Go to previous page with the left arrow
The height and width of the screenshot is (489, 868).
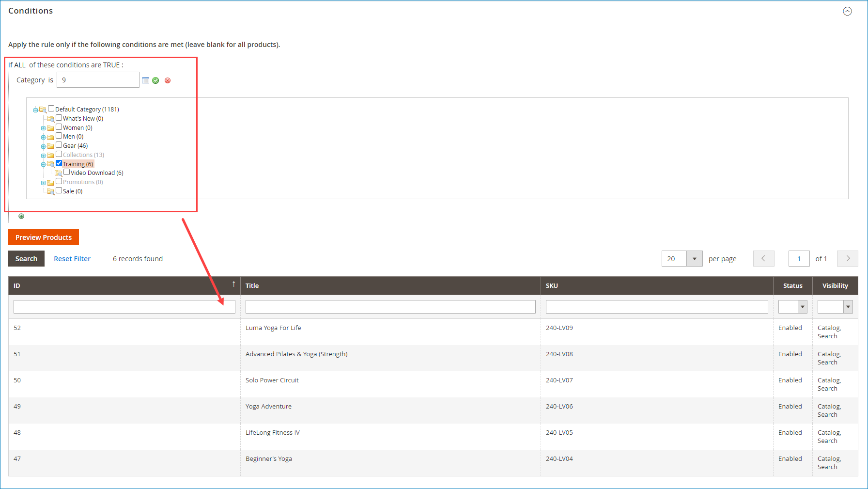click(763, 258)
